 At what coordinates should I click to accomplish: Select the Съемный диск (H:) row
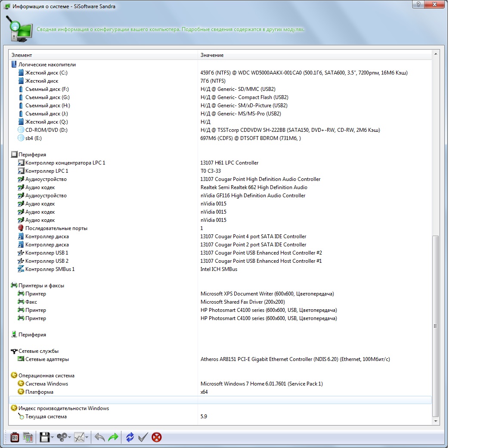(x=220, y=106)
